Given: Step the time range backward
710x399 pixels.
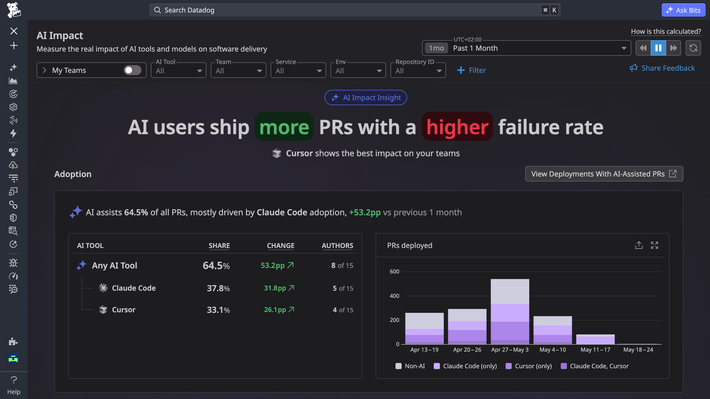Looking at the screenshot, I should click(x=643, y=48).
